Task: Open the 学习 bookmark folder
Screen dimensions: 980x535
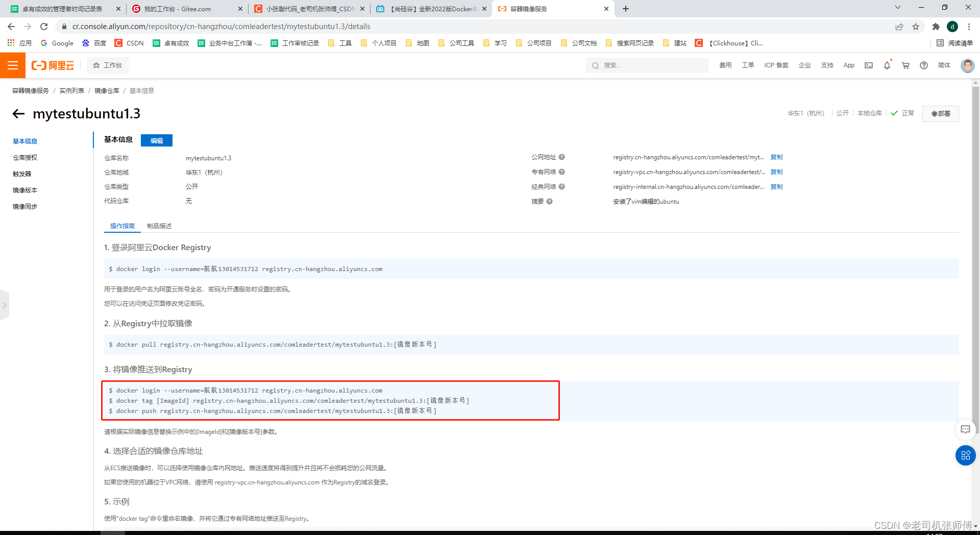Action: coord(495,43)
